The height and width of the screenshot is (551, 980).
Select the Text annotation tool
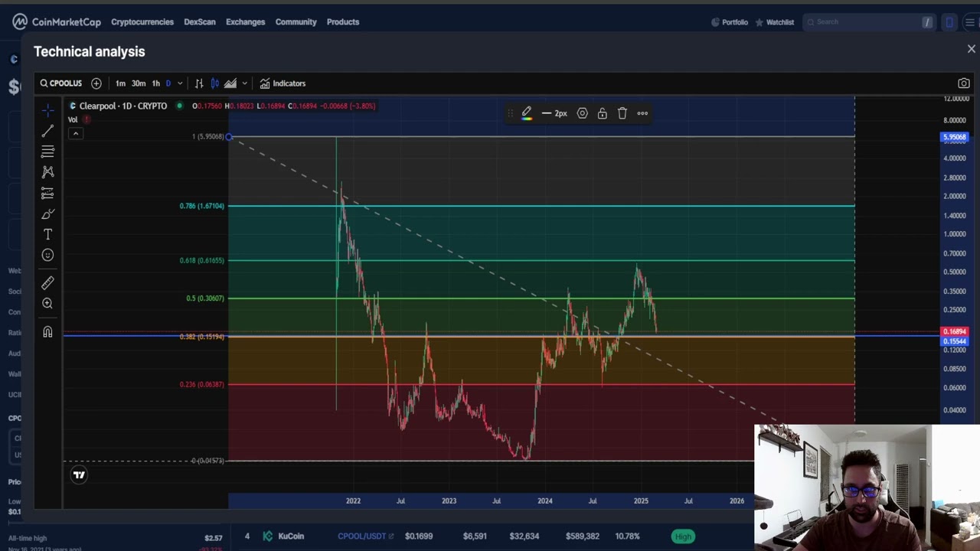47,235
